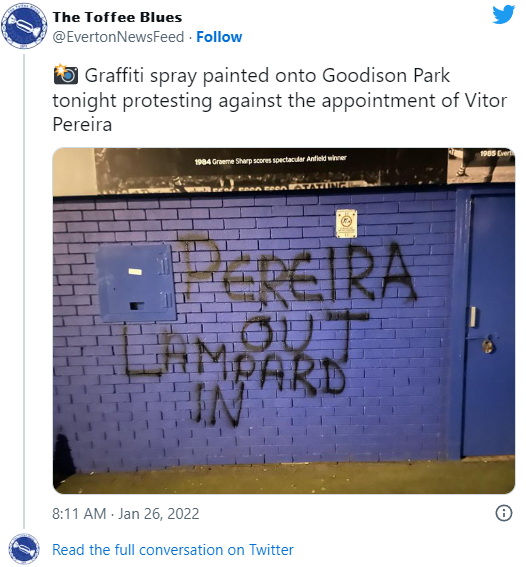Click the camera flash emoji in the tweet
This screenshot has height=567, width=526.
click(x=65, y=74)
